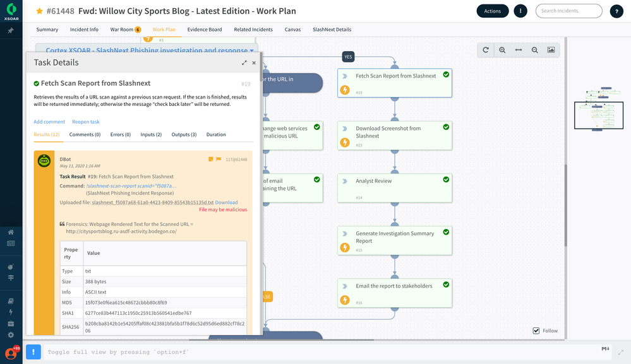The image size is (631, 364).
Task: Click the Actions button
Action: click(492, 11)
